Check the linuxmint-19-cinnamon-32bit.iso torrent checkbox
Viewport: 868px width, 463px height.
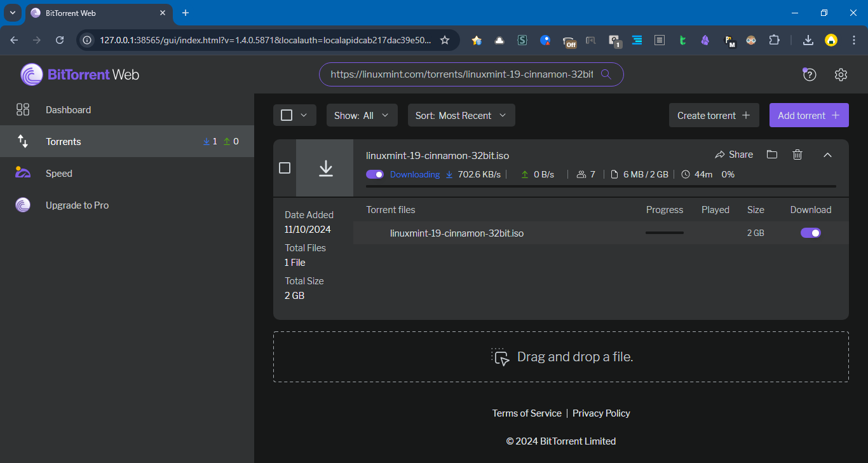(x=285, y=168)
